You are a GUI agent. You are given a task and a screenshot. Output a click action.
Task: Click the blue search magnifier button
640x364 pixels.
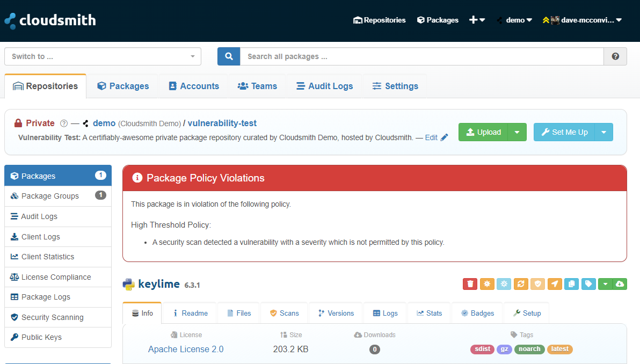pos(229,56)
